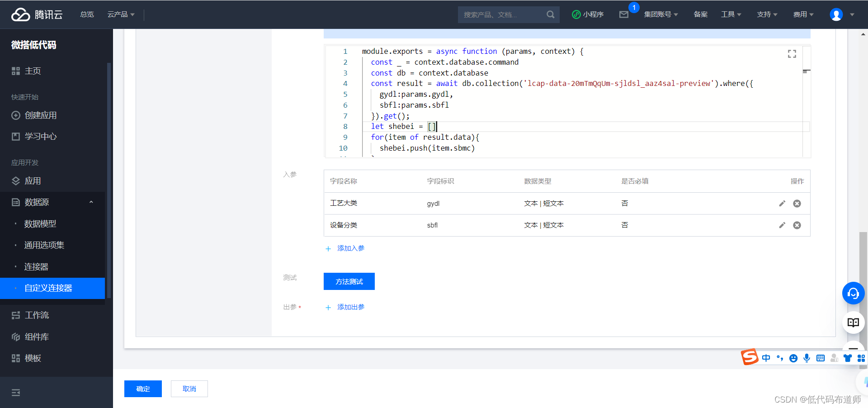868x408 pixels.
Task: Click 添加入参 link
Action: 345,248
